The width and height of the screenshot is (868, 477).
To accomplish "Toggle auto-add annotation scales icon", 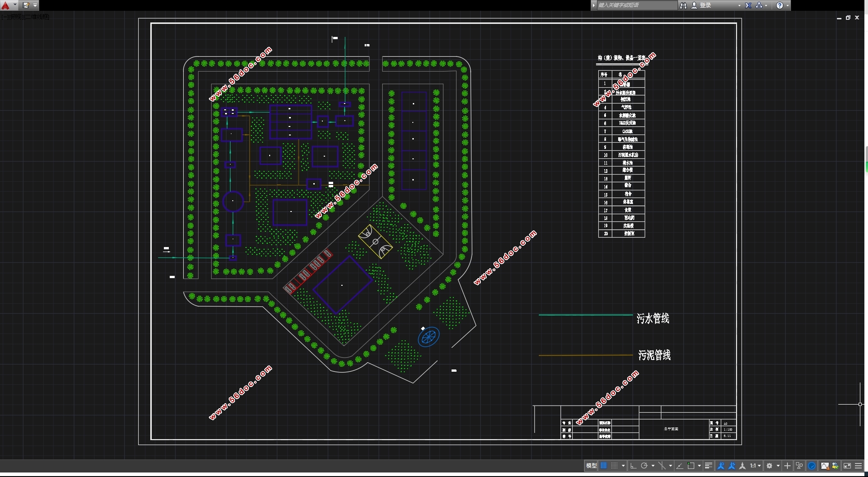I will point(732,466).
